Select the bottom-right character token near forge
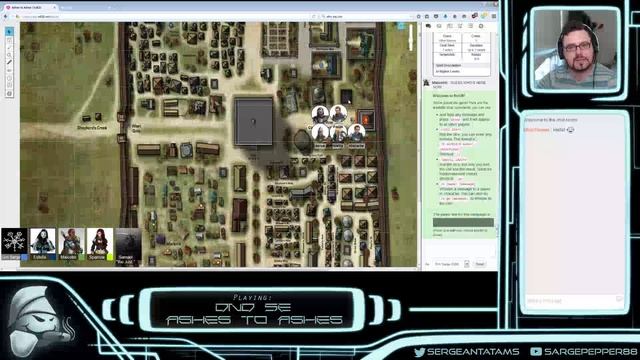The image size is (640, 360). pos(356,133)
